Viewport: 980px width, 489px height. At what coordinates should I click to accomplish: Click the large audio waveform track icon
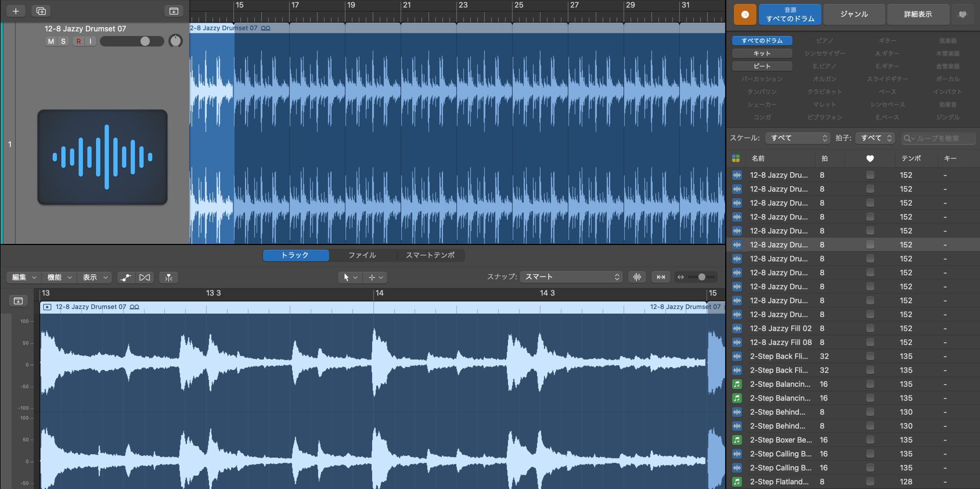click(x=102, y=157)
